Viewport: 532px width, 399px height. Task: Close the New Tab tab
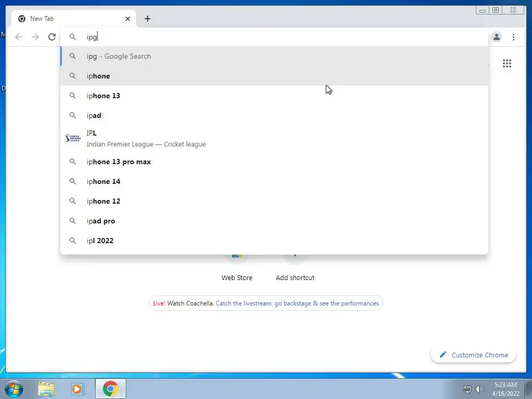click(128, 19)
